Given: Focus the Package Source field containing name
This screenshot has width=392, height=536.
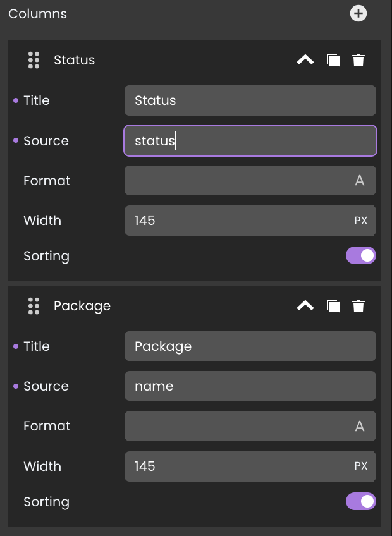Looking at the screenshot, I should [x=250, y=386].
